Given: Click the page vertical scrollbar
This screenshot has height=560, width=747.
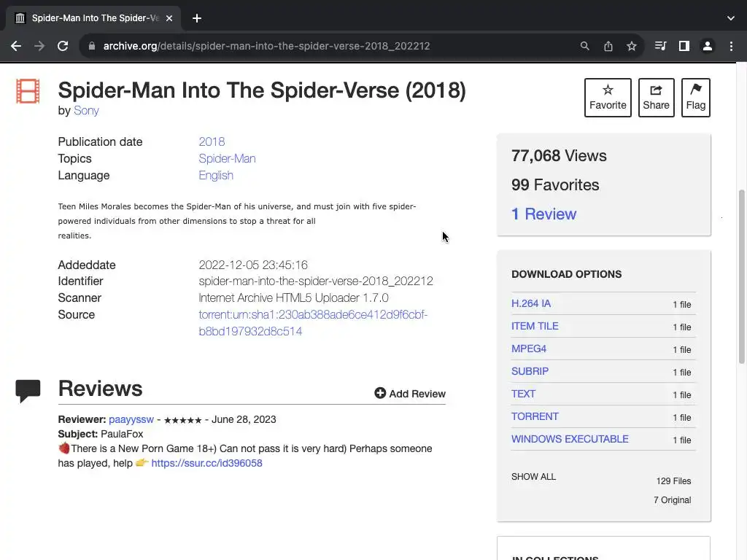Looking at the screenshot, I should [741, 276].
